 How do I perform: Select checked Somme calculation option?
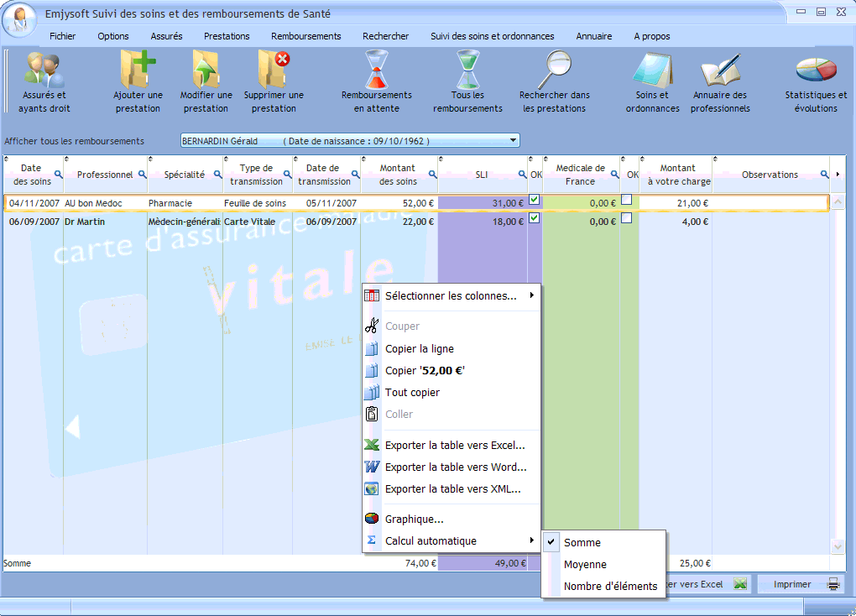(x=603, y=543)
